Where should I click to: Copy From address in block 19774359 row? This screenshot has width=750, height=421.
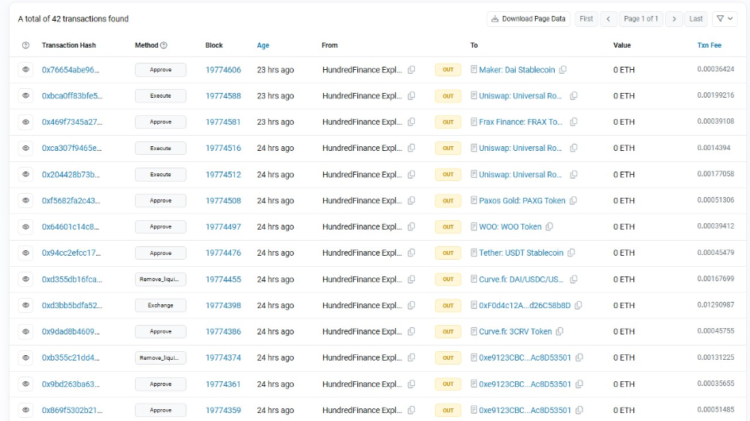point(411,410)
